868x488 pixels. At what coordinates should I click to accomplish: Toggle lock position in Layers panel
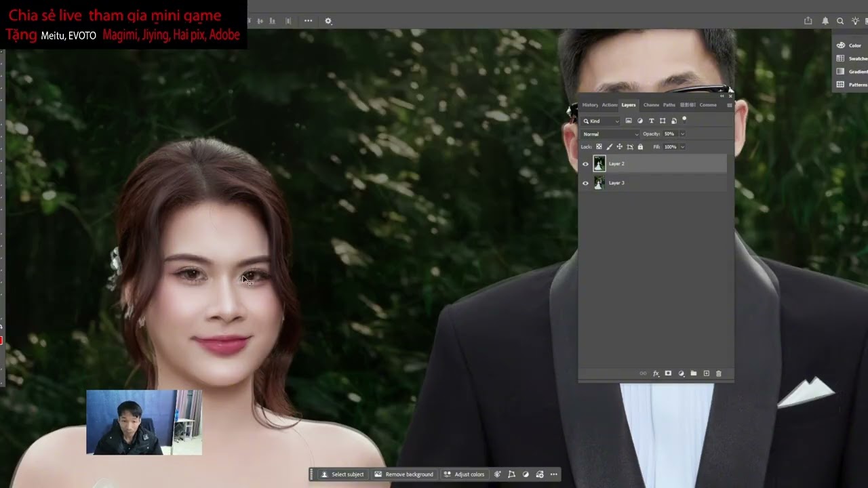coord(619,146)
